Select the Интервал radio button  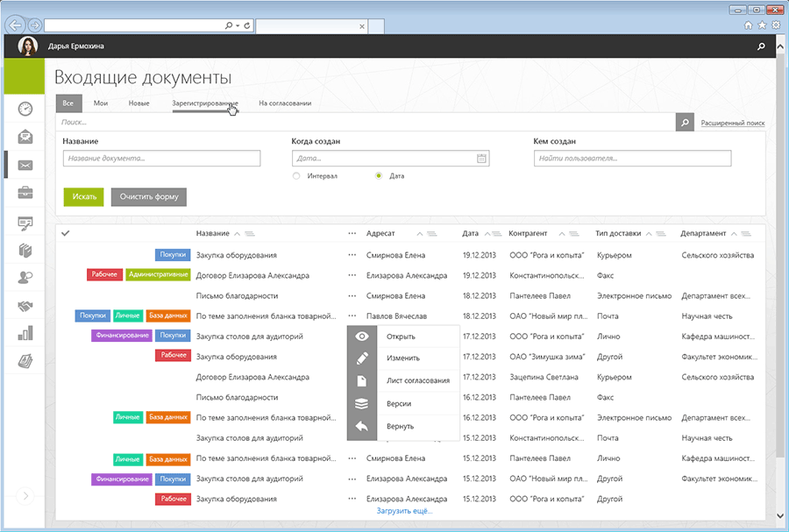tap(296, 176)
